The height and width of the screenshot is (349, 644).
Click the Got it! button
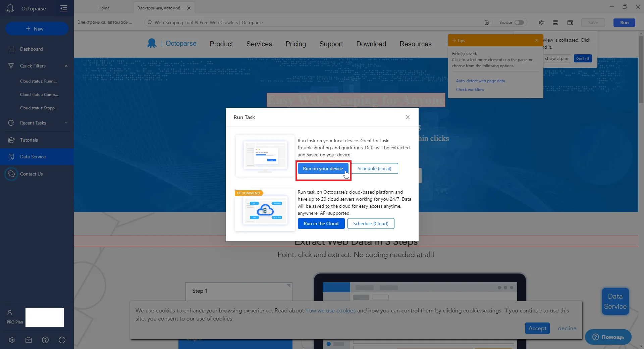pyautogui.click(x=583, y=58)
